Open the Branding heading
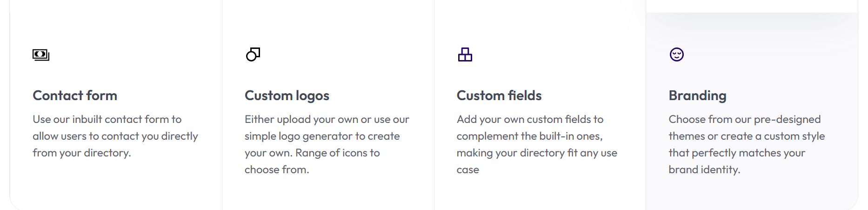 (x=697, y=95)
